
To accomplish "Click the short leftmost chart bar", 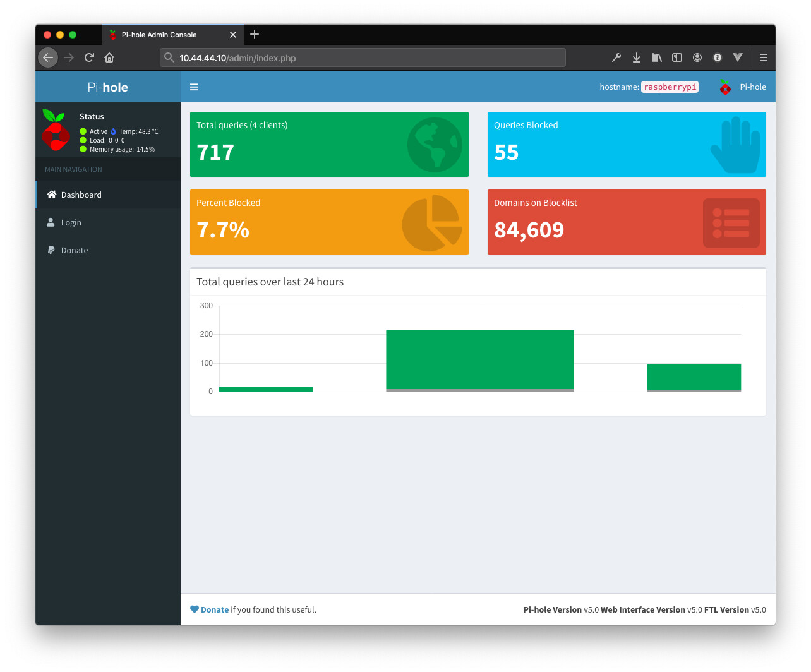I will point(266,389).
